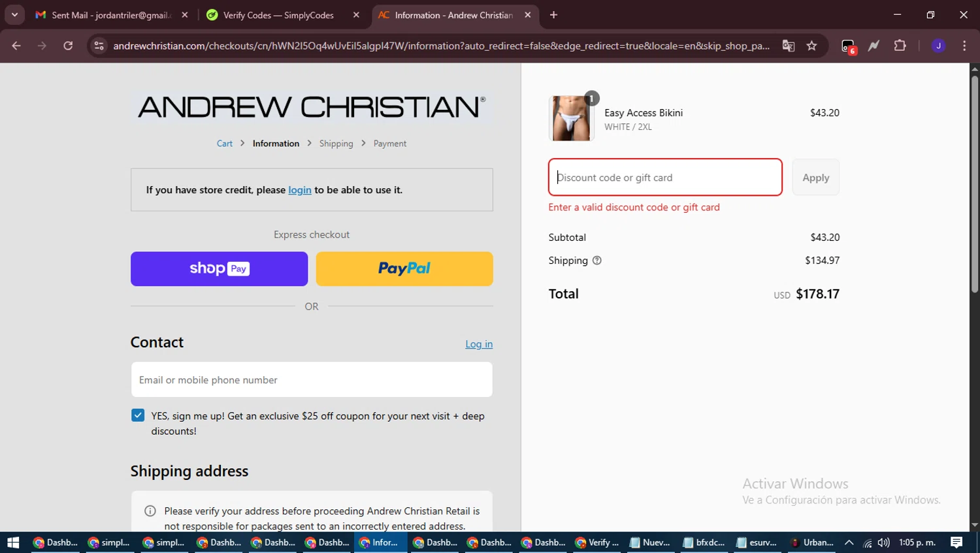Click the page vertical scrollbar
The image size is (980, 553).
(x=974, y=185)
